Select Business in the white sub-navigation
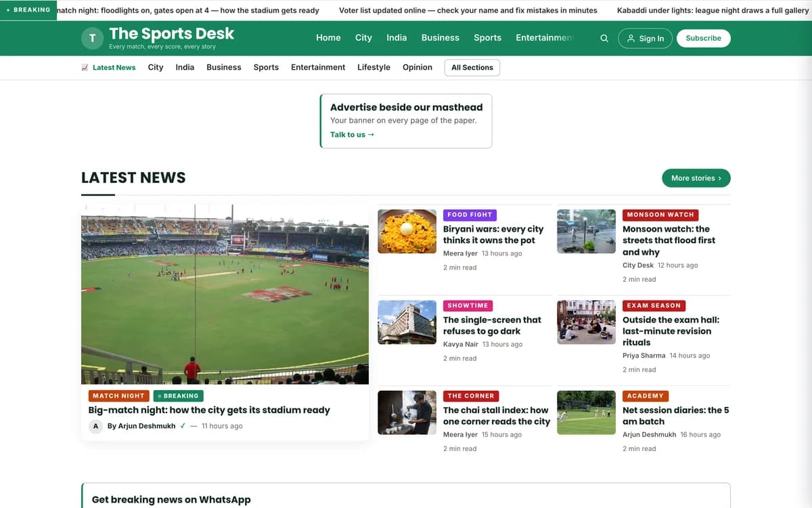The height and width of the screenshot is (508, 812). click(224, 67)
